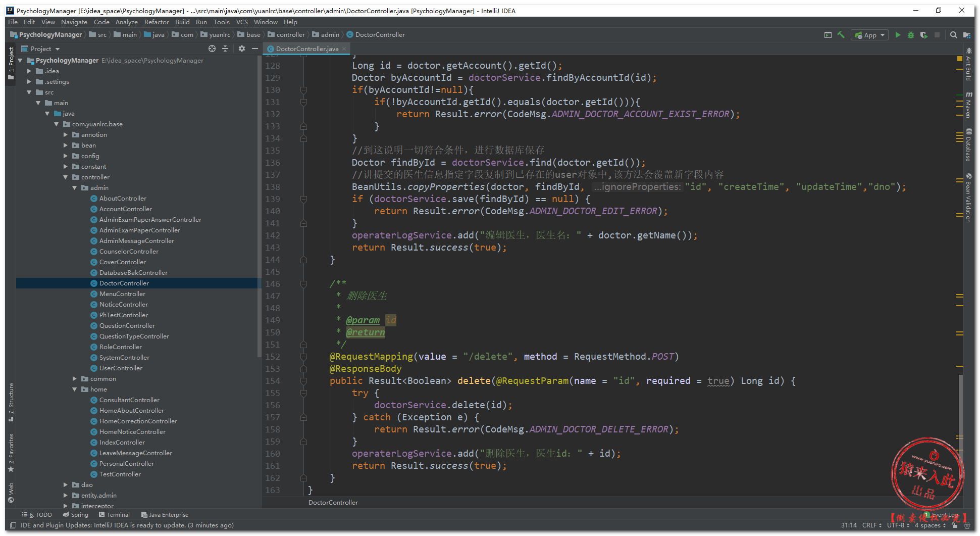Image resolution: width=980 pixels, height=536 pixels.
Task: Expand the dao package in project tree
Action: [x=66, y=485]
